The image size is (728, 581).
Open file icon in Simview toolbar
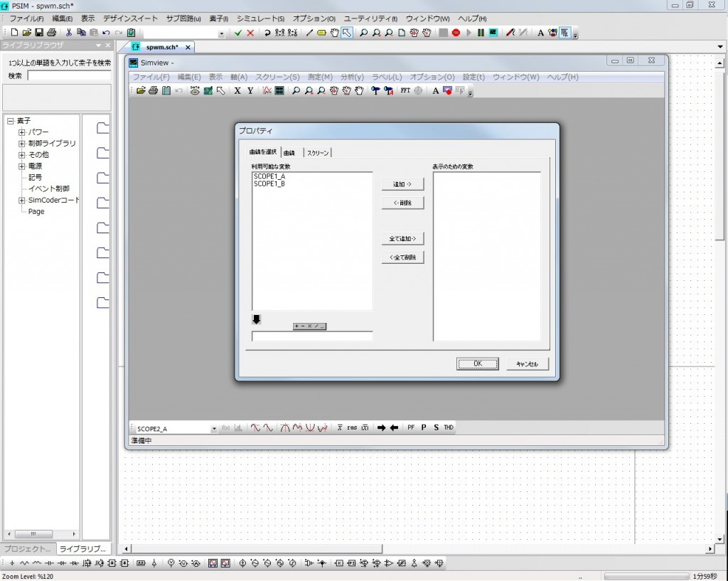(141, 90)
